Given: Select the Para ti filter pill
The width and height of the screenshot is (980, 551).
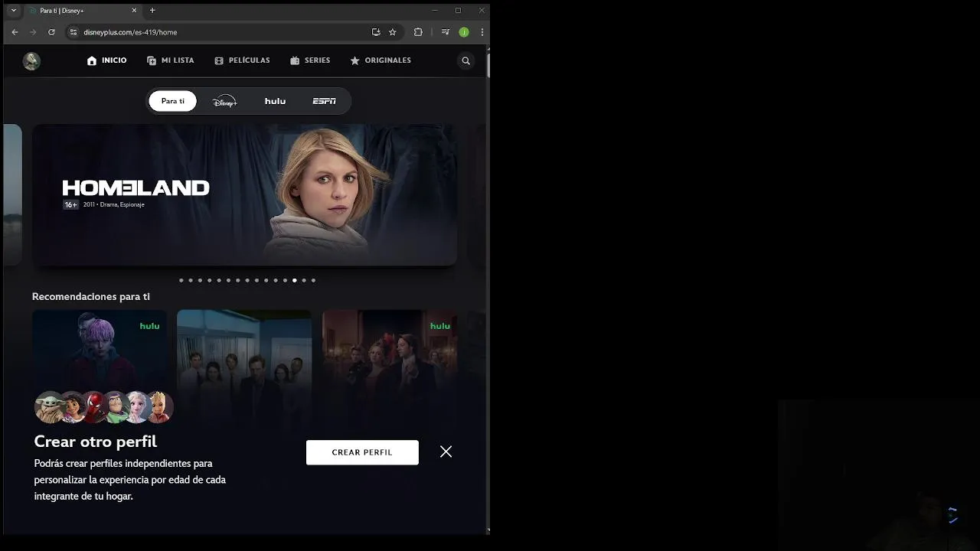Looking at the screenshot, I should [172, 101].
